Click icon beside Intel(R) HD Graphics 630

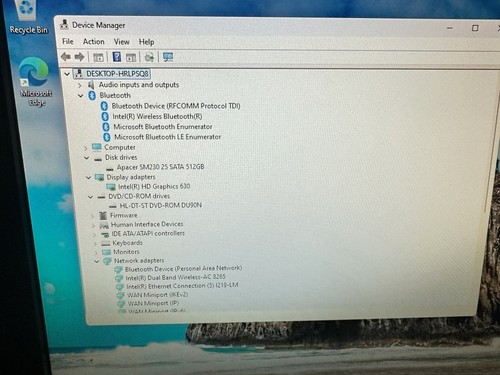coord(111,187)
